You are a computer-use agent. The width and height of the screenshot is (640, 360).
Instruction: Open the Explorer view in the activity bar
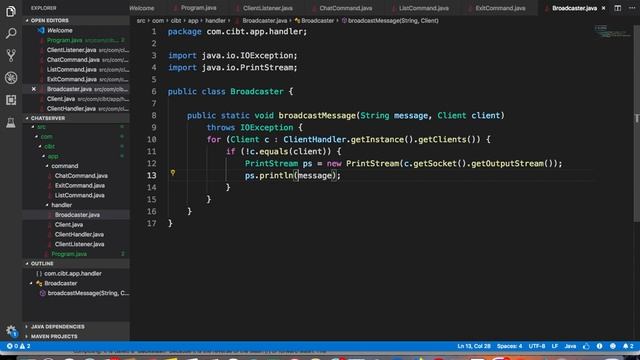11,11
